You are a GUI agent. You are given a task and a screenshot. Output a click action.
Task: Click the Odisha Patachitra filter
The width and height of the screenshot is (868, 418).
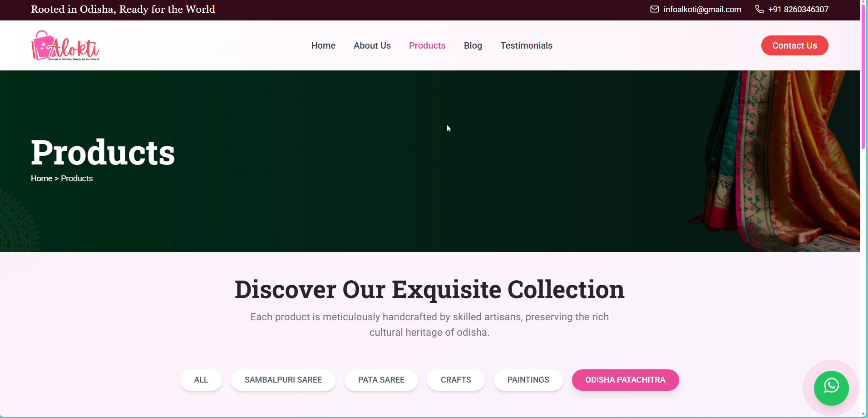(x=626, y=380)
